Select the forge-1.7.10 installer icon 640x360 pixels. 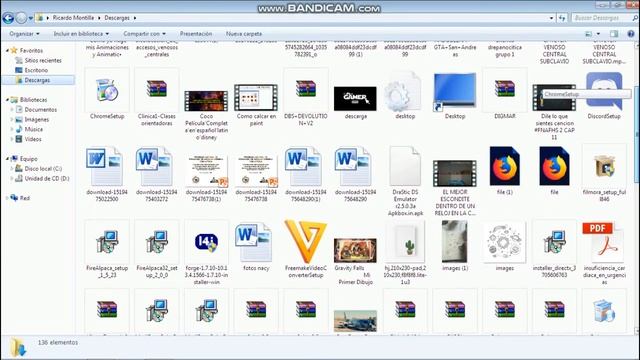206,242
